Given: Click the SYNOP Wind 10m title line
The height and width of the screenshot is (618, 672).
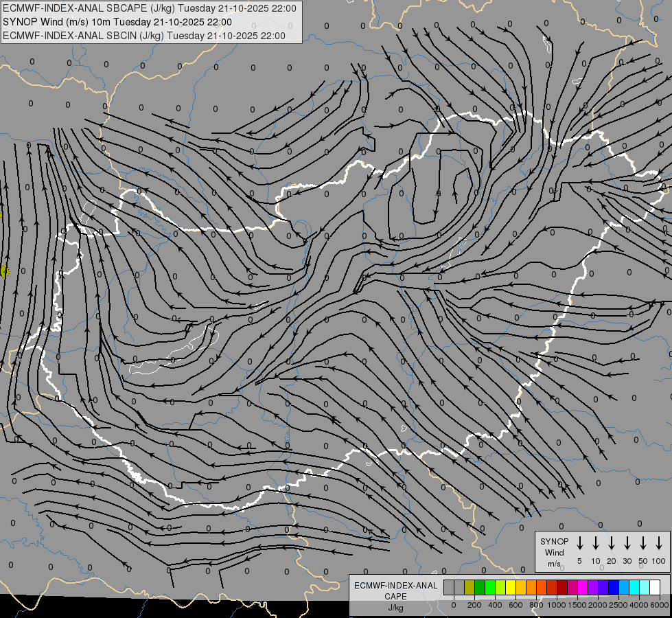Looking at the screenshot, I should [x=117, y=22].
